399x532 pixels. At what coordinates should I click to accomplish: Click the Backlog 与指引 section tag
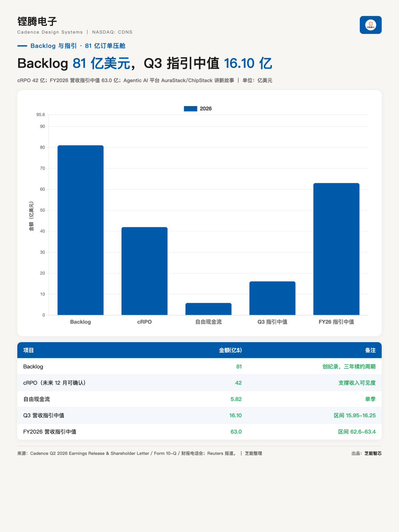78,46
